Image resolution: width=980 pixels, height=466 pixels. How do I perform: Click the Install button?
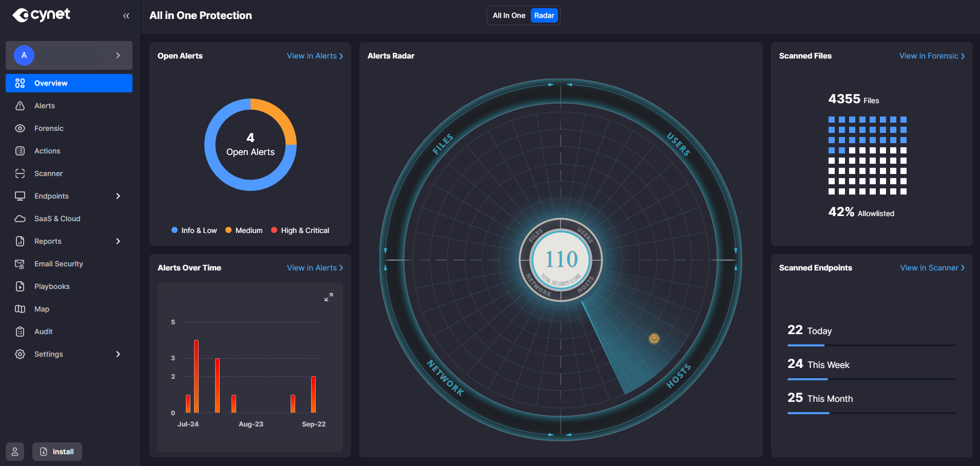[57, 452]
